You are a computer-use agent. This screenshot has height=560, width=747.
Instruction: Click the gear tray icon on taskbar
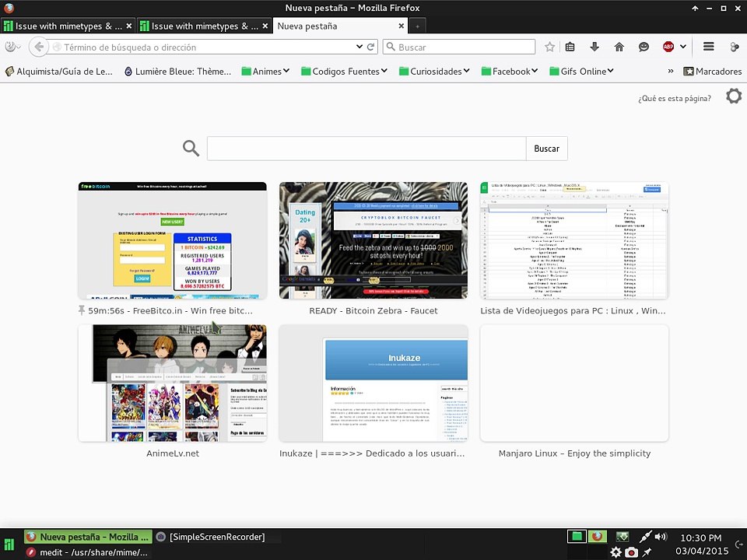tap(616, 552)
